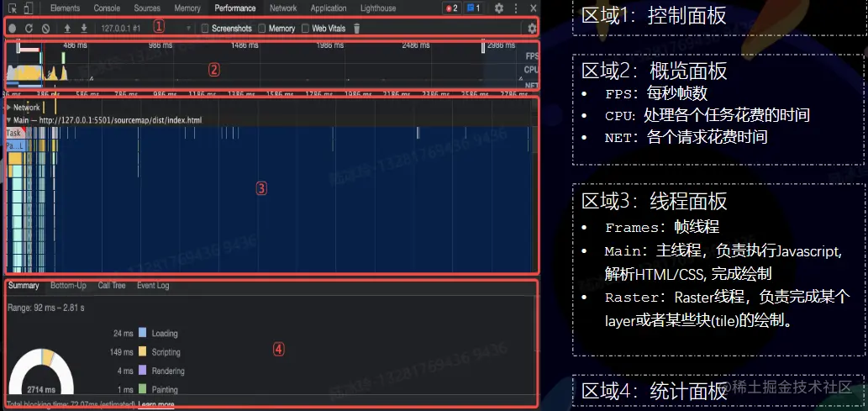This screenshot has height=411, width=868.
Task: Click the 1986 ms overview time marker
Action: pyautogui.click(x=330, y=45)
